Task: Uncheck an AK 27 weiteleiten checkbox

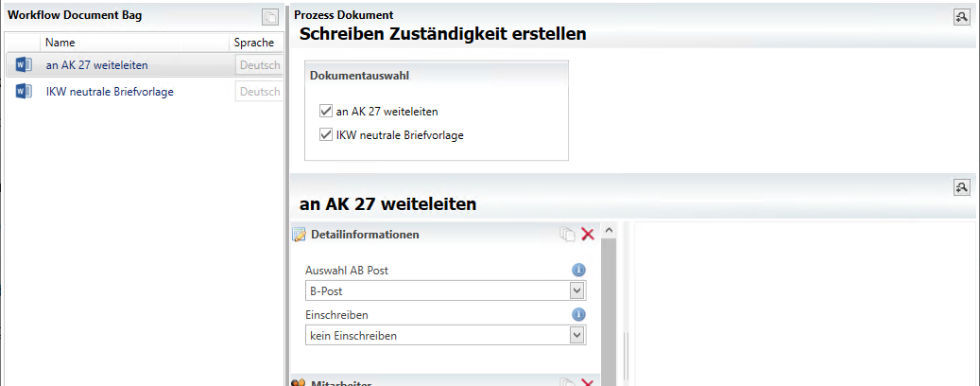Action: pyautogui.click(x=325, y=112)
